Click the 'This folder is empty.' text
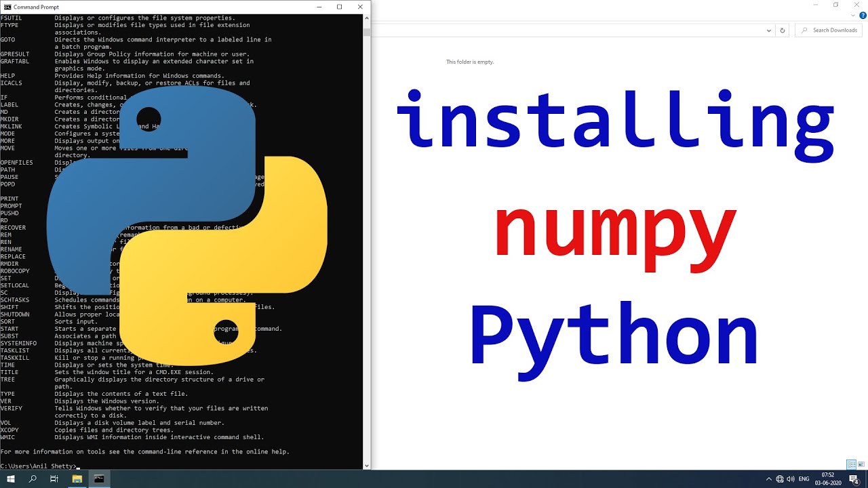This screenshot has height=488, width=868. point(470,62)
